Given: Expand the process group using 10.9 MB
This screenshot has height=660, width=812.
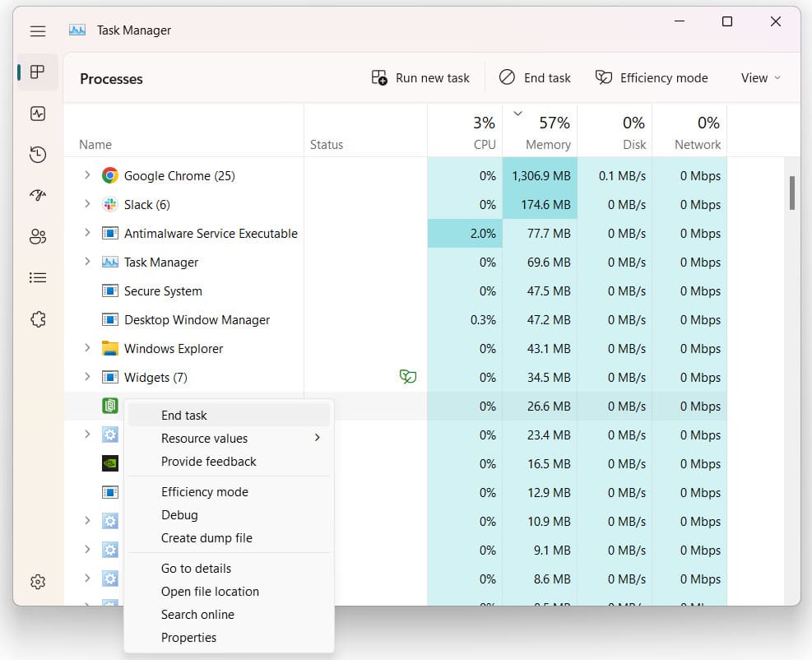Looking at the screenshot, I should click(87, 520).
